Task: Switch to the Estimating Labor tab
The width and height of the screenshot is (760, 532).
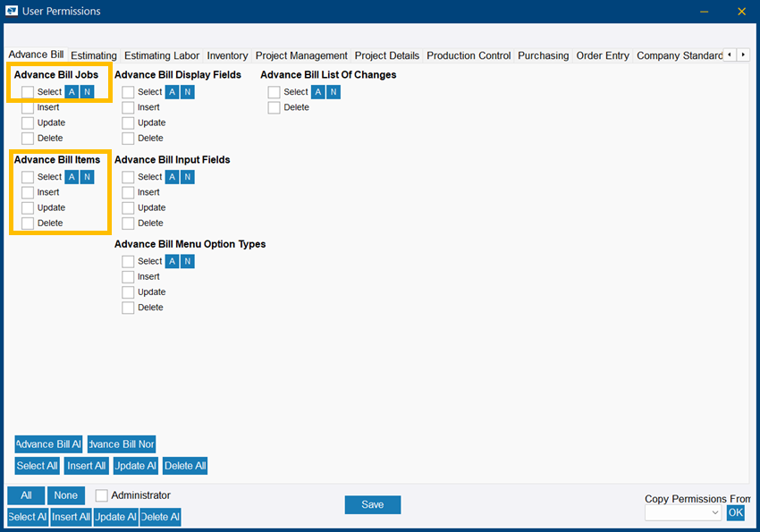Action: click(162, 55)
